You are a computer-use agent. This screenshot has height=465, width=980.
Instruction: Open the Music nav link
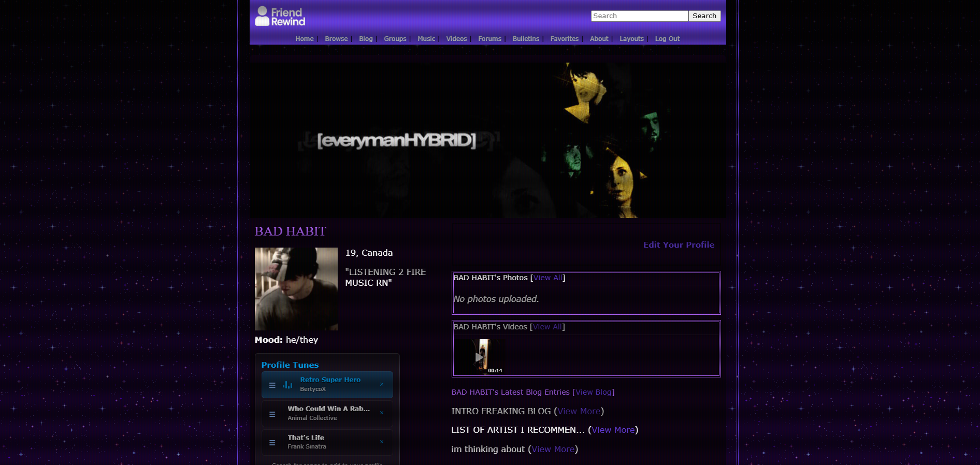point(426,39)
